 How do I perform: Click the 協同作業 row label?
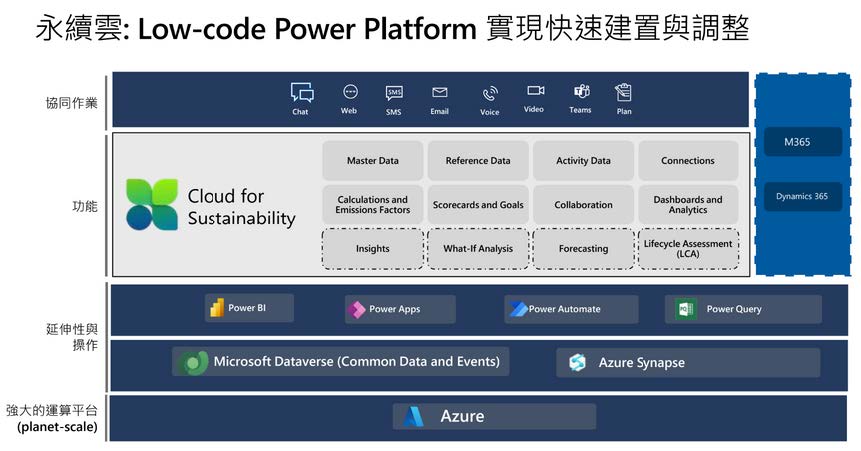point(71,103)
